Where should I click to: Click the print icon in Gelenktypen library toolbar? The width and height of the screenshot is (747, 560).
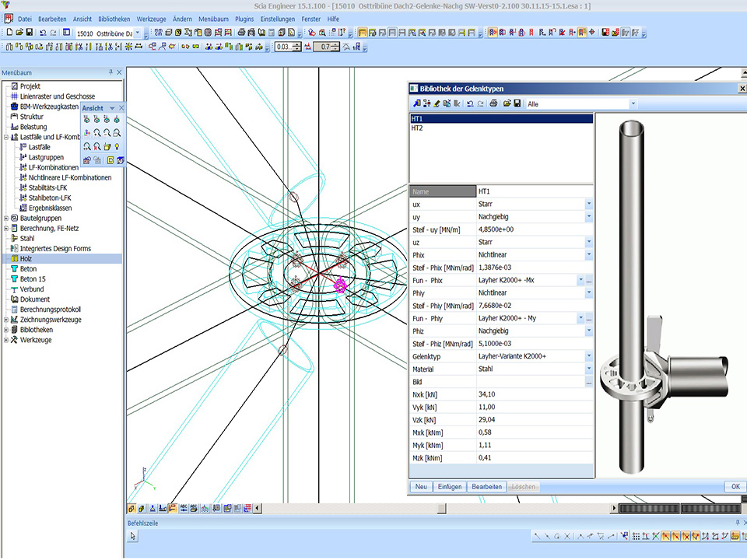pos(493,103)
